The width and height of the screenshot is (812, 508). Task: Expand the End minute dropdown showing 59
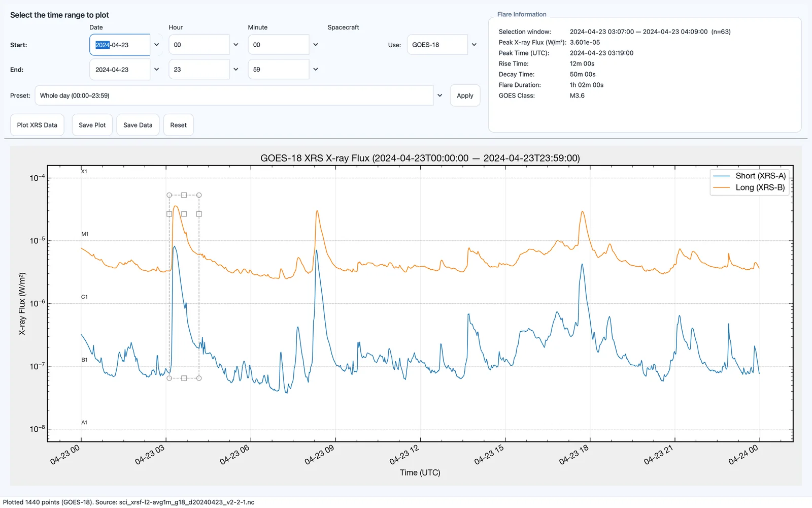(x=316, y=69)
